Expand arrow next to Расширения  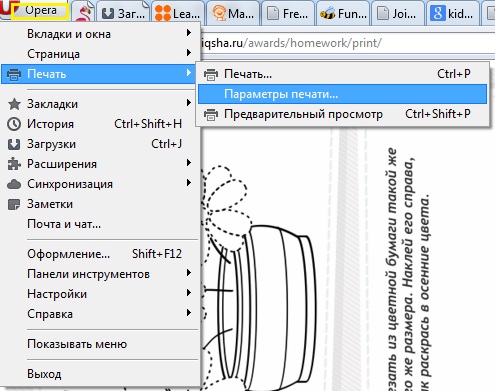click(189, 163)
